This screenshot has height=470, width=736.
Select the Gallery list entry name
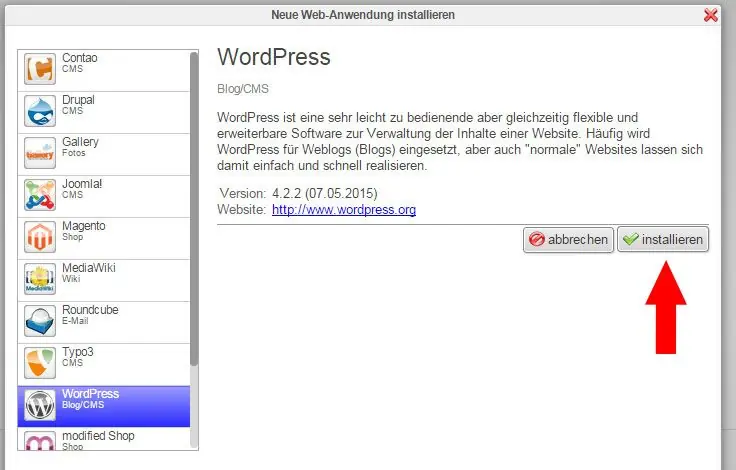80,142
